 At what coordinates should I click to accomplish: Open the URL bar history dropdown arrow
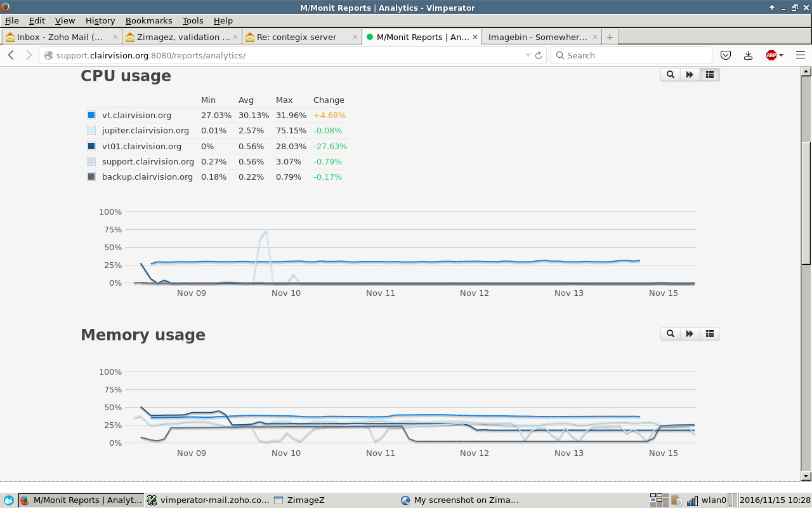(528, 55)
